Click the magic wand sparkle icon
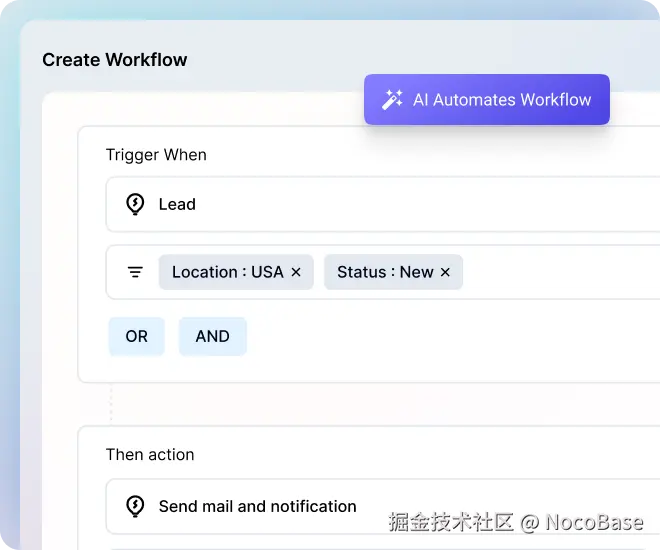The image size is (660, 550). coord(392,100)
